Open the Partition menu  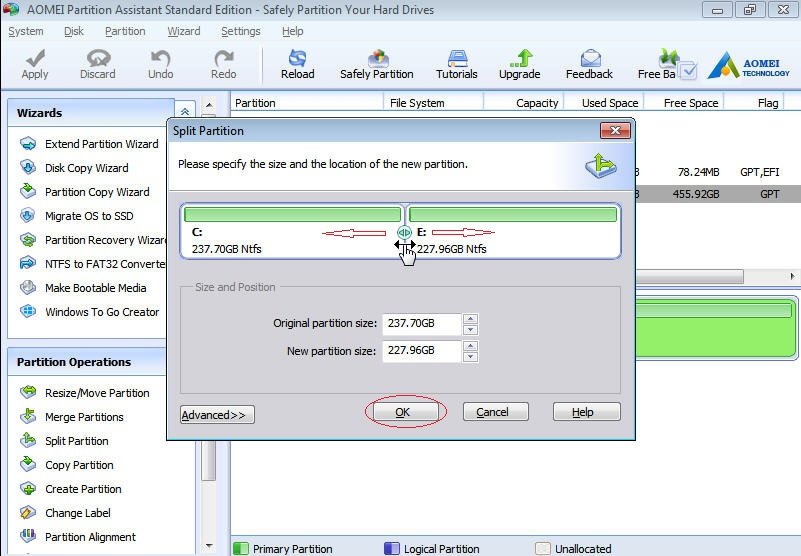(125, 32)
